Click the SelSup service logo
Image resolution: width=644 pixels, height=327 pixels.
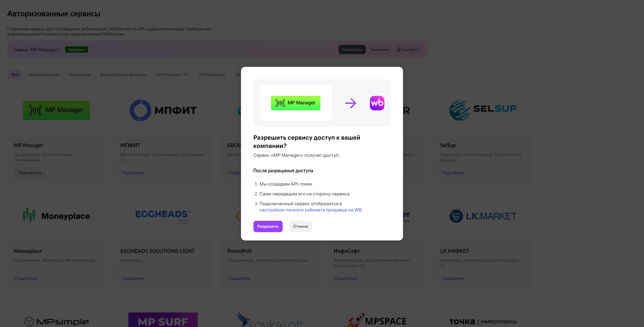coord(483,110)
